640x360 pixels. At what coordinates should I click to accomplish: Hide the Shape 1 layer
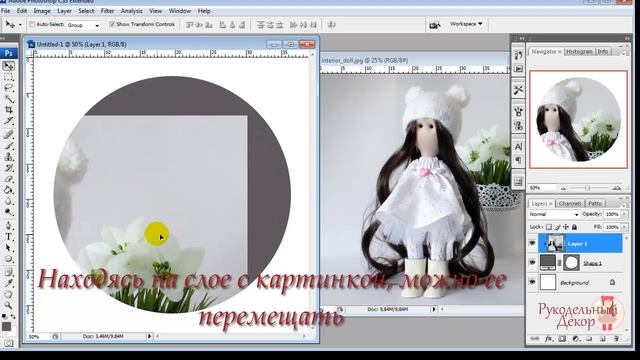click(532, 262)
